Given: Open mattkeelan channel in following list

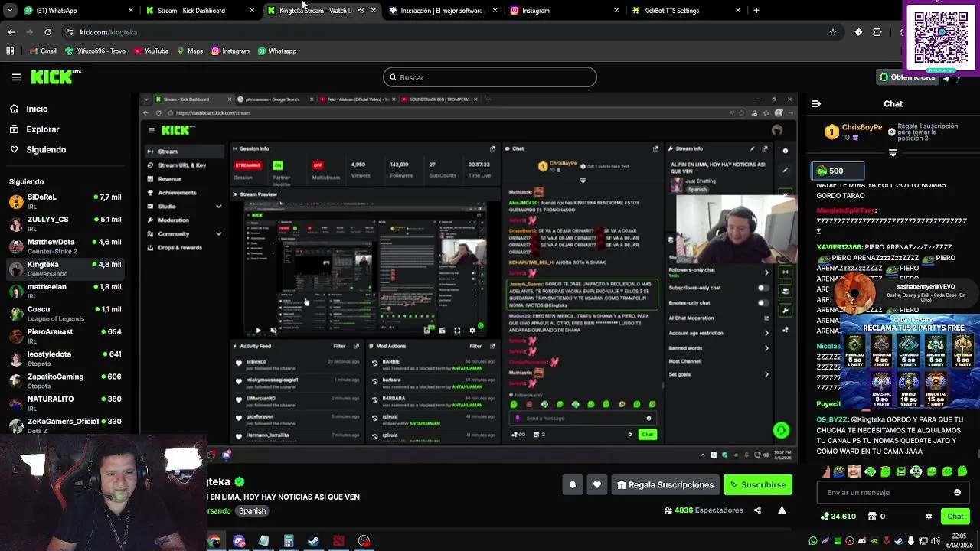Looking at the screenshot, I should (x=65, y=291).
